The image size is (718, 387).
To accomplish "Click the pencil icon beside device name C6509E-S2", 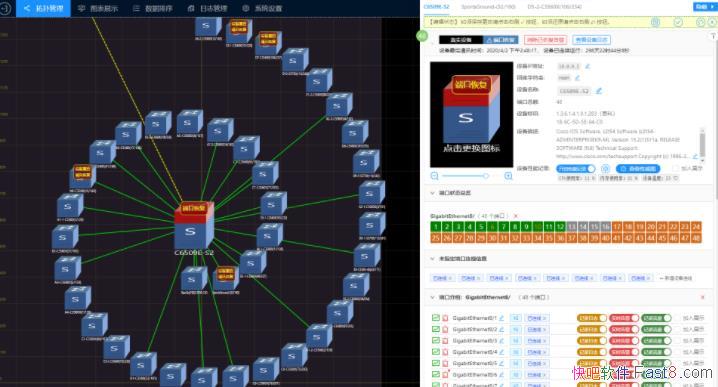I will tap(598, 91).
